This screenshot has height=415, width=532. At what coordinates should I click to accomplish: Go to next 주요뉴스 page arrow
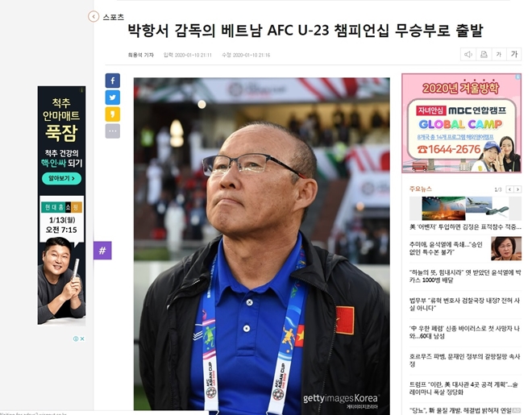coord(517,189)
